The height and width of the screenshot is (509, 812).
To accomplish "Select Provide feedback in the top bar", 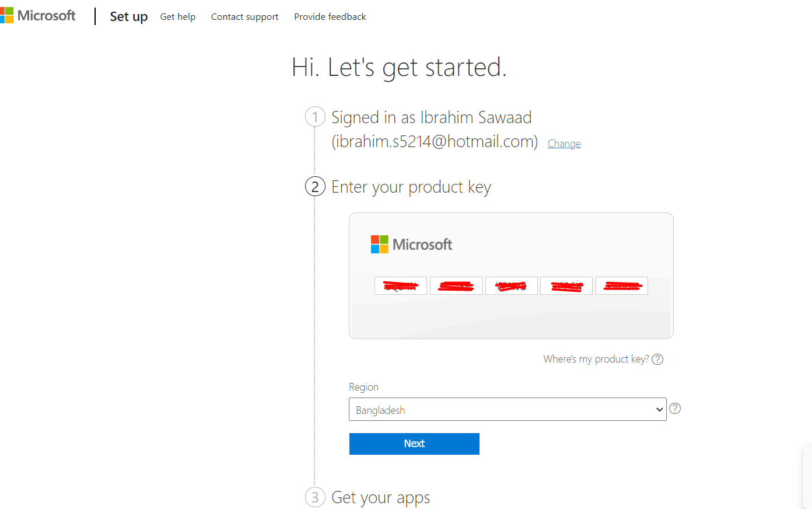I will pyautogui.click(x=330, y=17).
